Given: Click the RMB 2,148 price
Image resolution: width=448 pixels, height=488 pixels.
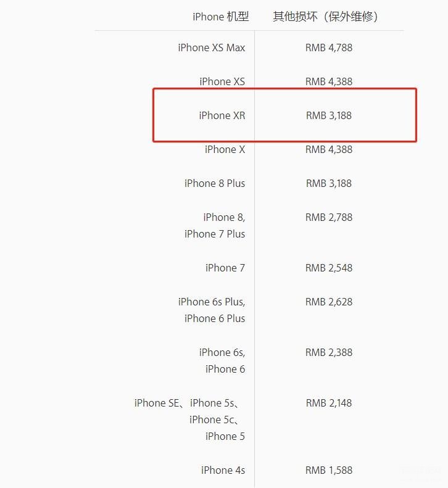Looking at the screenshot, I should 329,403.
